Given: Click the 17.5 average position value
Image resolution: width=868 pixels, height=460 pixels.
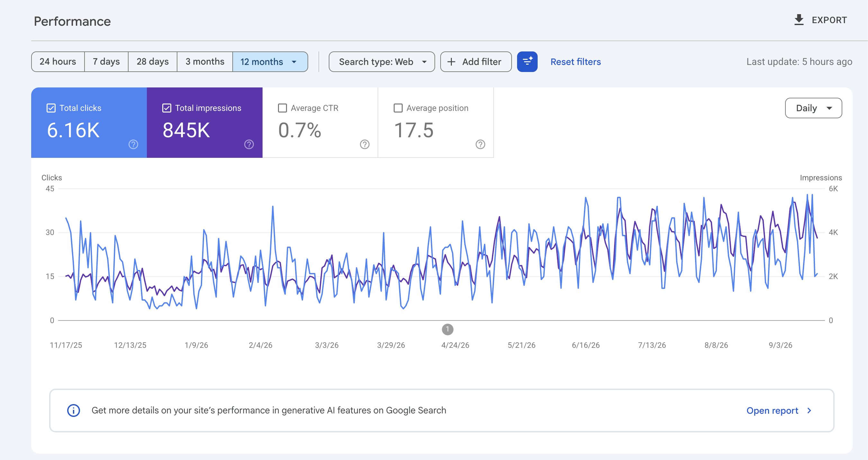Looking at the screenshot, I should (414, 130).
